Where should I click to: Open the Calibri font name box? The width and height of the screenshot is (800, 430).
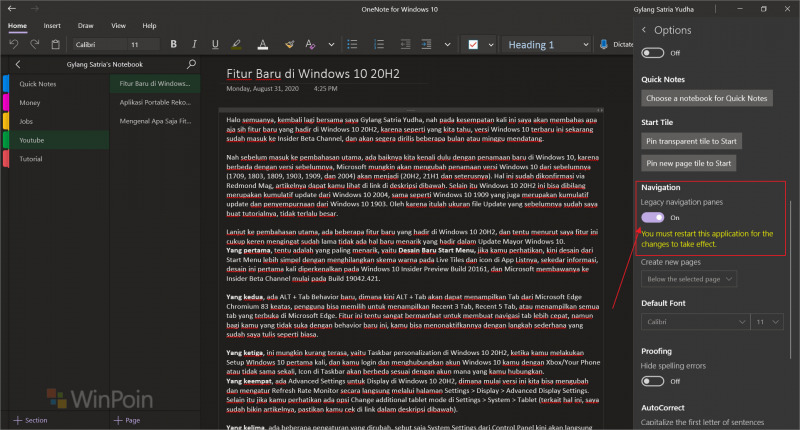point(99,44)
